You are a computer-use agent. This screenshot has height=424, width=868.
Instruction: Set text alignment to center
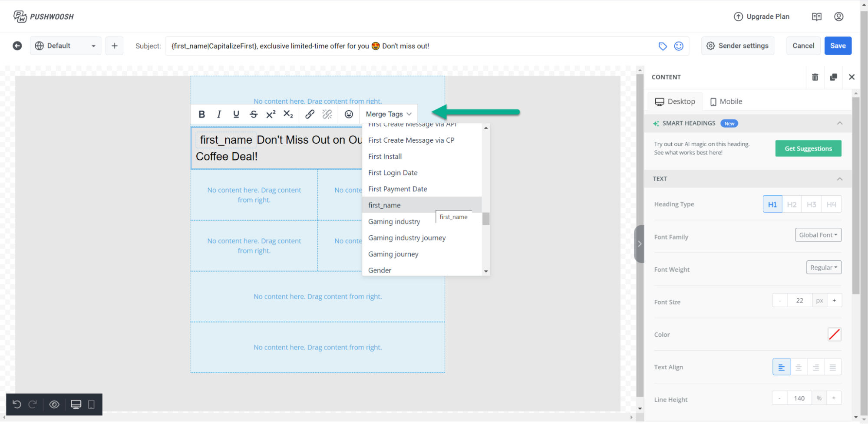(x=799, y=367)
